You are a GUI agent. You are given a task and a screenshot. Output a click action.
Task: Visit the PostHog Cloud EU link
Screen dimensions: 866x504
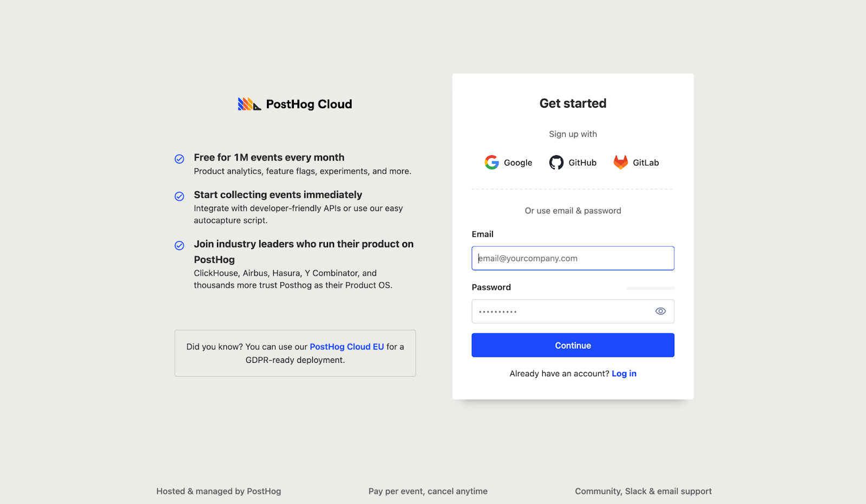point(347,346)
